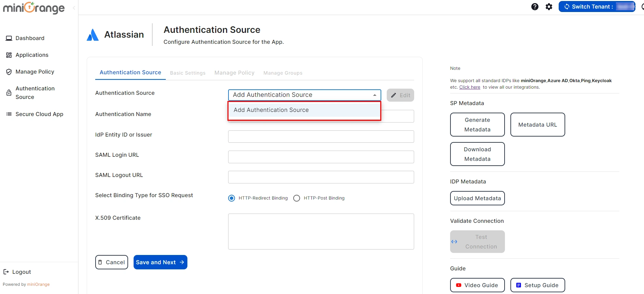Click Save and Next button
The width and height of the screenshot is (644, 294).
(160, 262)
